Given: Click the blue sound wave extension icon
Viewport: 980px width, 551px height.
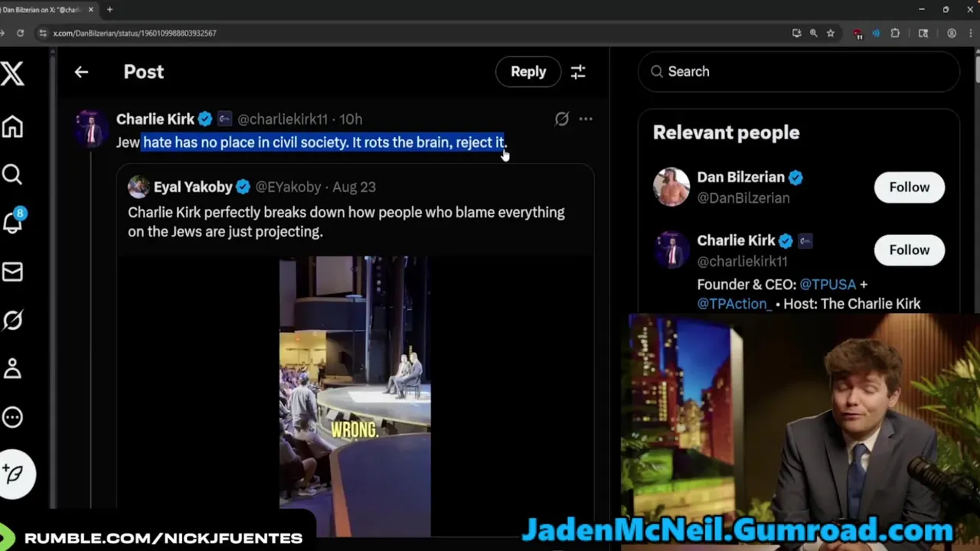Looking at the screenshot, I should pos(876,33).
